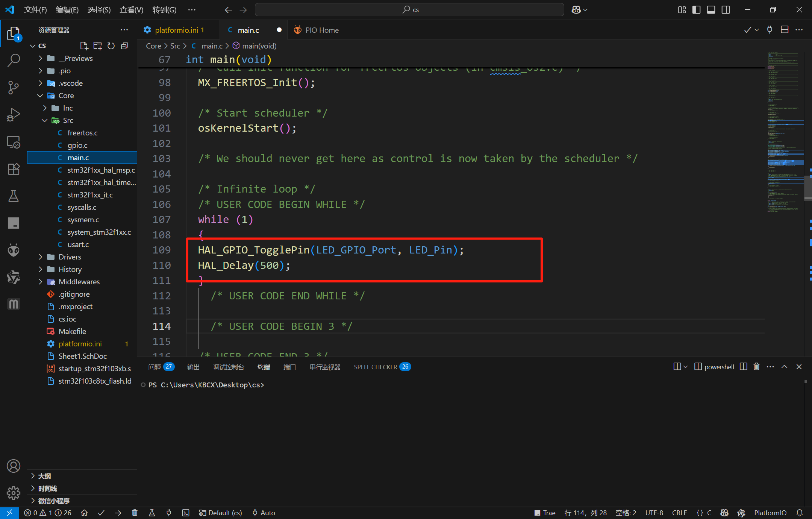812x519 pixels.
Task: Expand the Drivers folder
Action: 70,257
